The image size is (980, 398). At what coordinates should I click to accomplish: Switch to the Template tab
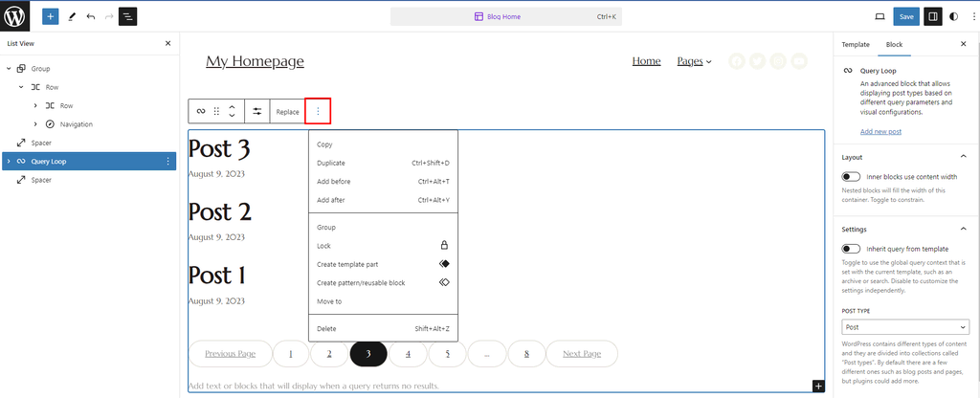coord(855,44)
